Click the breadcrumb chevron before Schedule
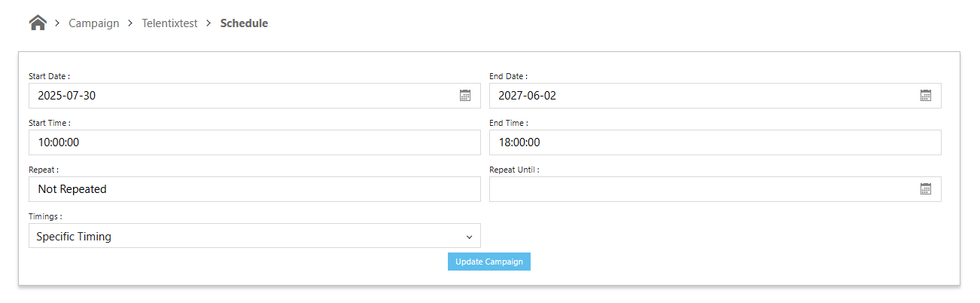Viewport: 980px width, 303px height. [208, 23]
